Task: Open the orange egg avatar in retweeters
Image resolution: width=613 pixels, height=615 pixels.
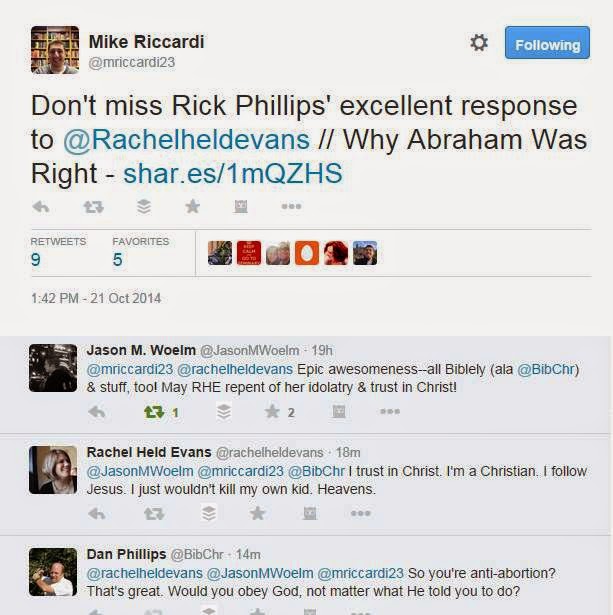Action: tap(307, 253)
